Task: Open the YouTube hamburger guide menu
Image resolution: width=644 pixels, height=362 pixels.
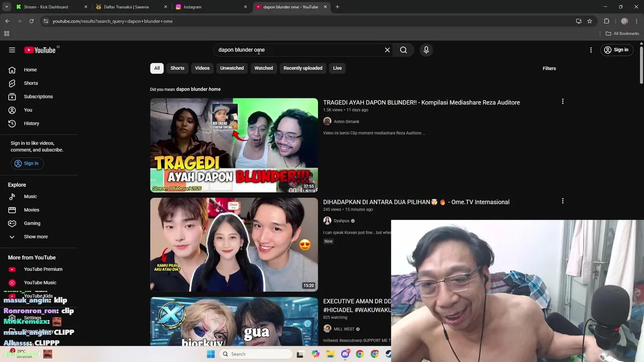Action: pos(12,50)
